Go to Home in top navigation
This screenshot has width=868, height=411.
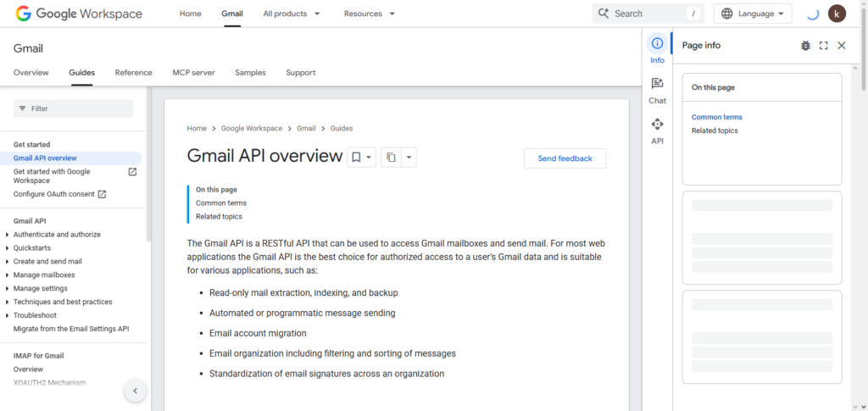pyautogui.click(x=191, y=14)
